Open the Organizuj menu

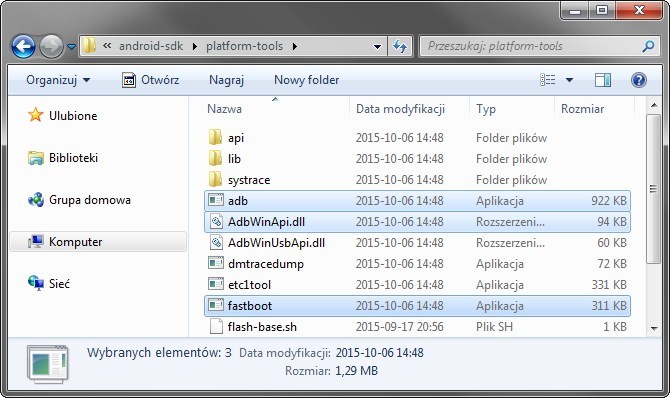pos(58,80)
